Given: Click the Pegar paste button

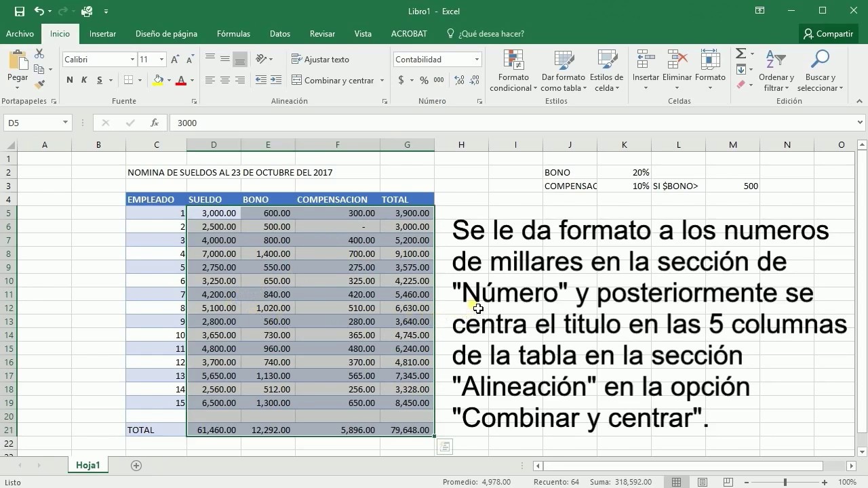Looking at the screenshot, I should pyautogui.click(x=18, y=70).
